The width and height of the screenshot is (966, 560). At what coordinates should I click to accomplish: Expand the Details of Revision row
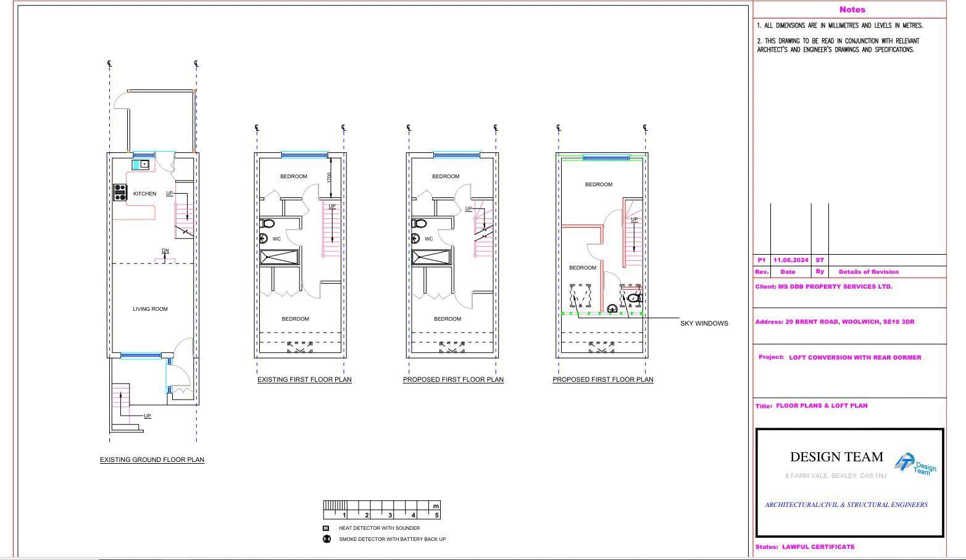click(868, 271)
